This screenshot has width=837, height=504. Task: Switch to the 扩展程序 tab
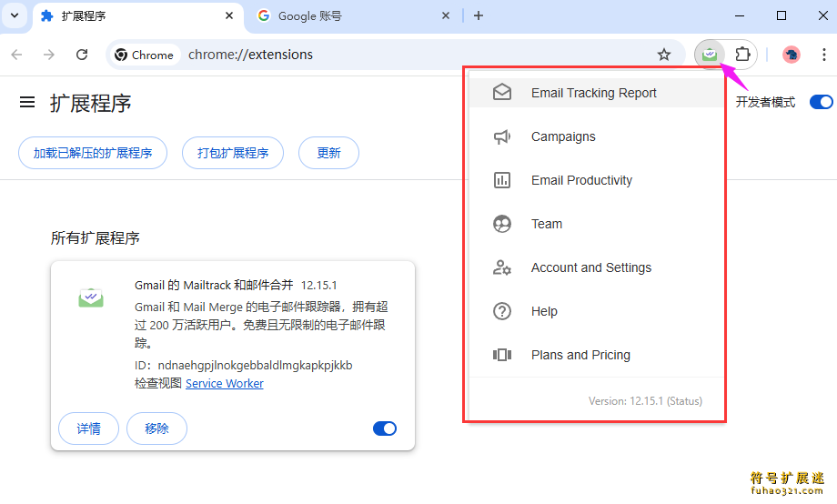[137, 16]
